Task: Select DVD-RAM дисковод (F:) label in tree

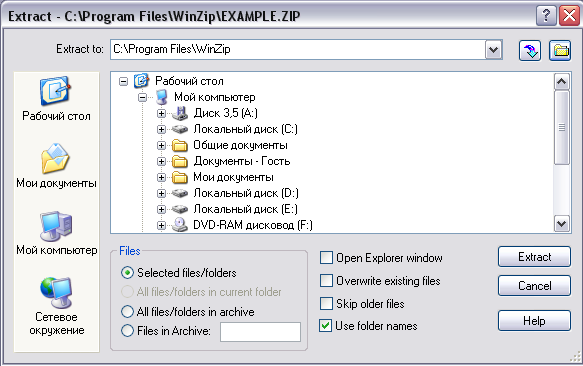Action: tap(253, 225)
